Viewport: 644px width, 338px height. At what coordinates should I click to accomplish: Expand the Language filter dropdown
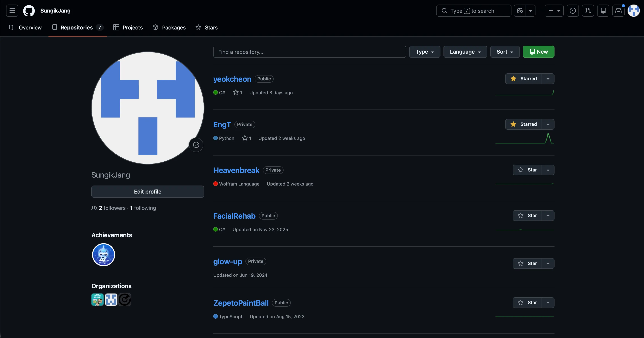coord(465,52)
